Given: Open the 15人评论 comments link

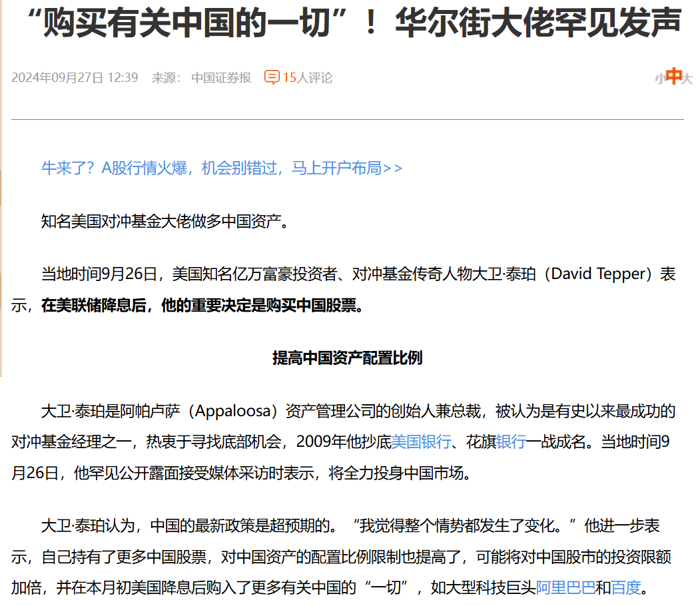Looking at the screenshot, I should tap(308, 78).
